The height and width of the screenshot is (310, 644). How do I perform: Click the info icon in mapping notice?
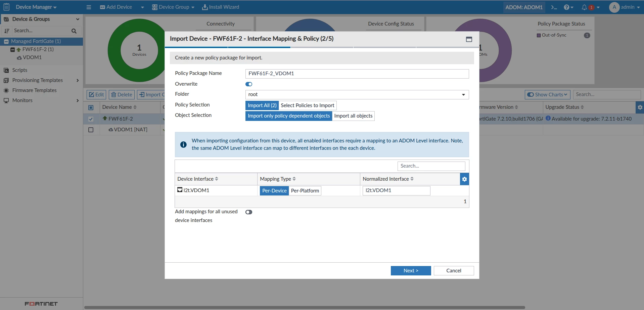(x=183, y=144)
